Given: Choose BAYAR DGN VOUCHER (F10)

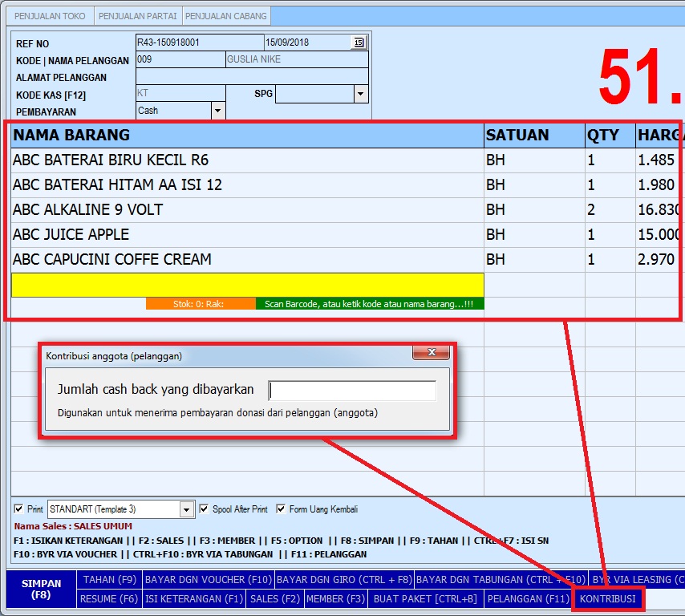Looking at the screenshot, I should tap(209, 579).
